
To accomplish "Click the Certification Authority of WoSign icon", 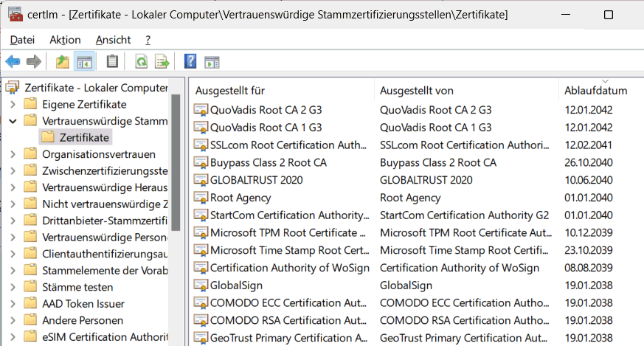I will (x=201, y=268).
